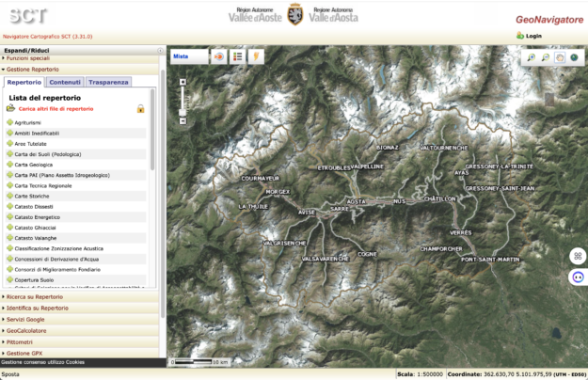Click the COGNE label on the map
The image size is (588, 380).
pyautogui.click(x=367, y=254)
